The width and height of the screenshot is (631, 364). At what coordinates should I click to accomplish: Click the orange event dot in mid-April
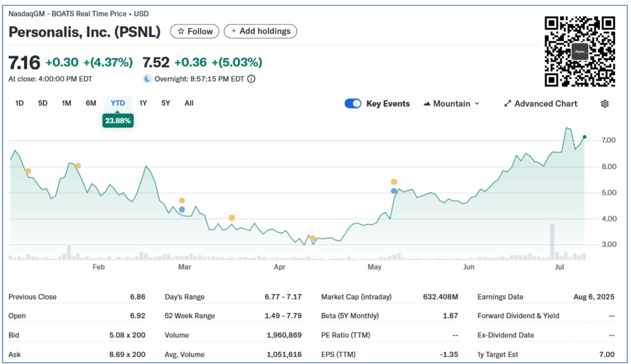tap(313, 238)
